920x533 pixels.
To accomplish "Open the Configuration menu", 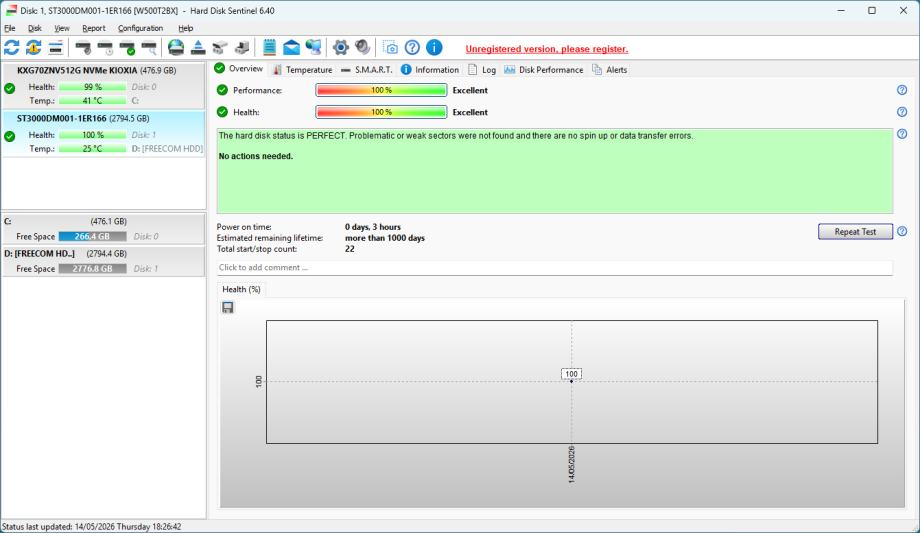I will pos(140,28).
